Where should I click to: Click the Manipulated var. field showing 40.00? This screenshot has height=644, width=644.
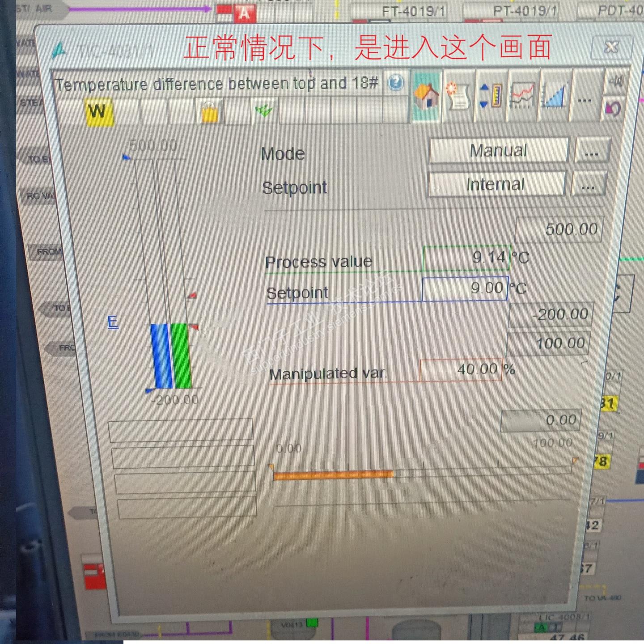point(461,369)
